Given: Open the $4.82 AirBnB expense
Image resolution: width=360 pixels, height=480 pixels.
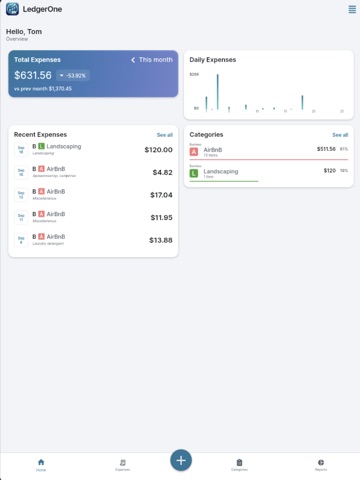Looking at the screenshot, I should [x=93, y=172].
